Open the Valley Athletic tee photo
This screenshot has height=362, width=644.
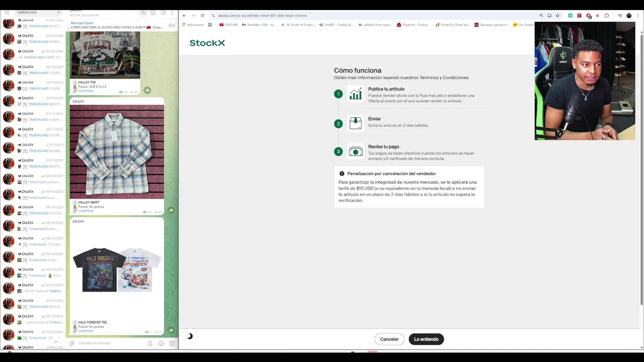tap(105, 55)
